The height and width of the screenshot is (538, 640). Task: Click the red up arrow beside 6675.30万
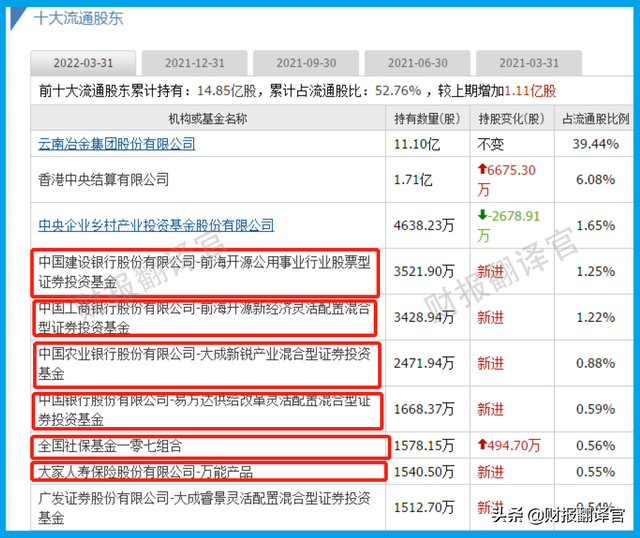[x=482, y=169]
